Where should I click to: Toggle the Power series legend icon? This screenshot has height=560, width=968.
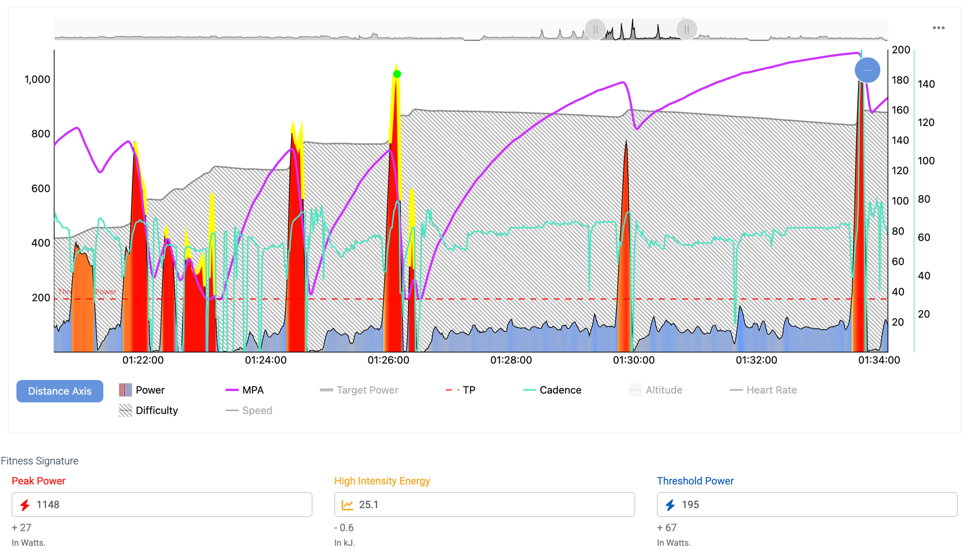pos(126,390)
